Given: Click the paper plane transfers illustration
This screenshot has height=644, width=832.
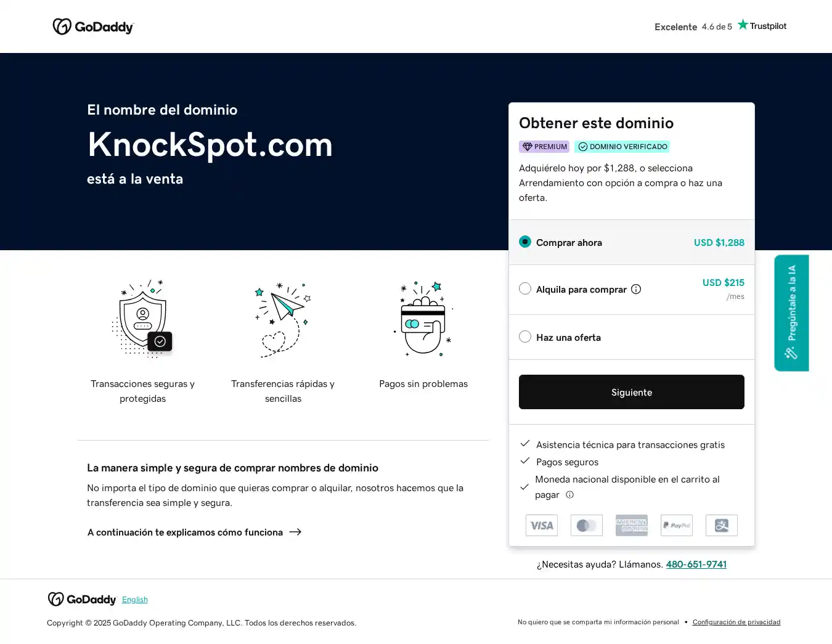Looking at the screenshot, I should coord(283,319).
